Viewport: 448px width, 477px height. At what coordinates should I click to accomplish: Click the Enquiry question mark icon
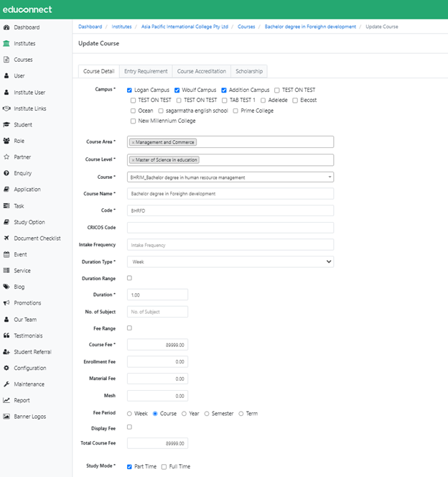[x=6, y=173]
